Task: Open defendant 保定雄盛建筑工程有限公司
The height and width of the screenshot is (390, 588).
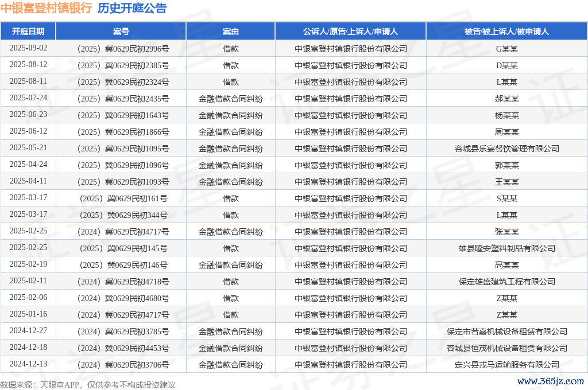Action: (x=506, y=282)
